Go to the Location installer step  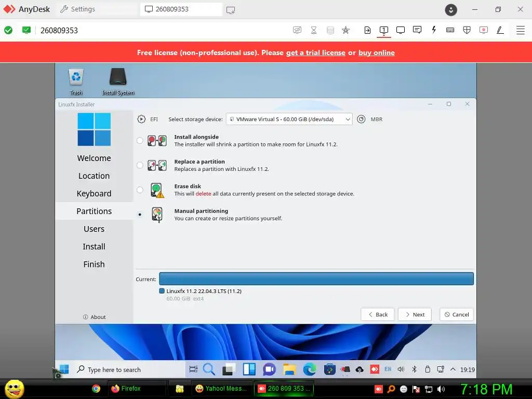tap(94, 176)
